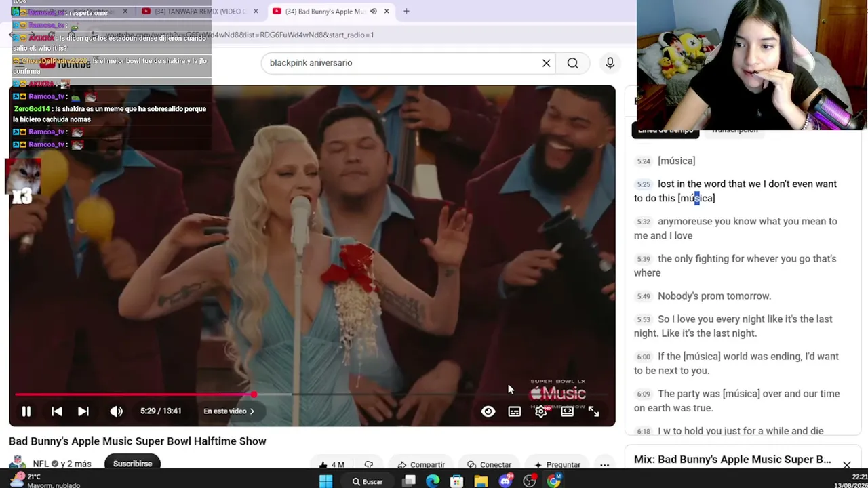Like the video with 4 M likes
Viewport: 868px width, 488px height.
click(332, 465)
